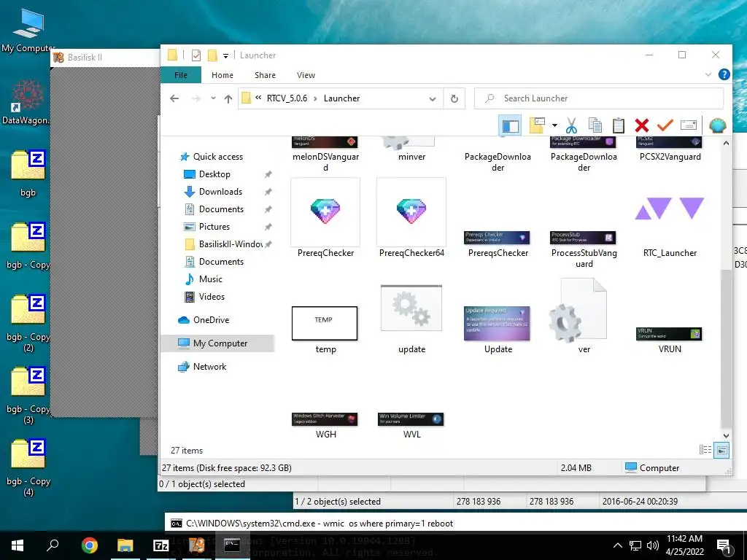Image resolution: width=747 pixels, height=560 pixels.
Task: Open the Windows Start menu
Action: tap(18, 545)
